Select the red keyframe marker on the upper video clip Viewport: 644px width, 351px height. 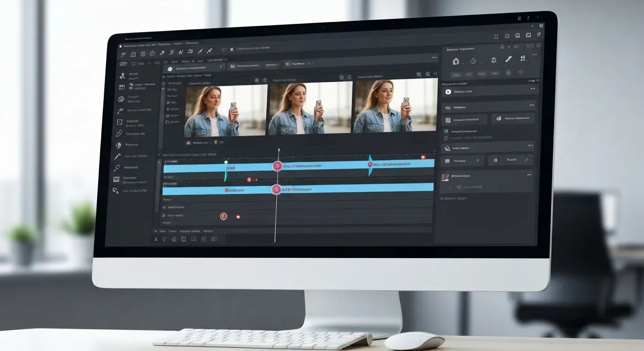pyautogui.click(x=277, y=166)
